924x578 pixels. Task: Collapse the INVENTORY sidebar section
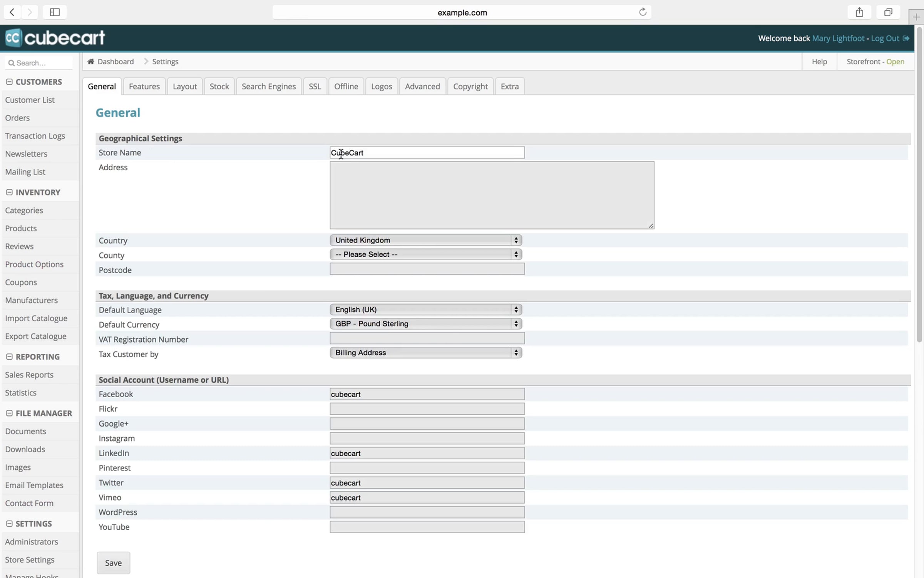10,192
